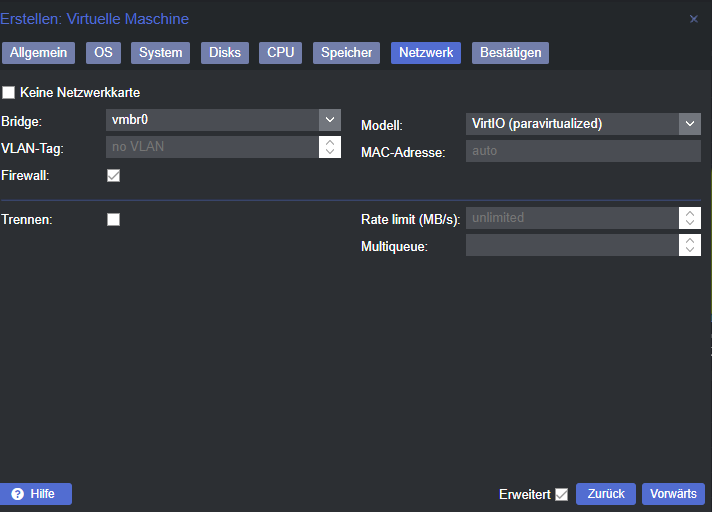Select the Netzwerk tab
The image size is (712, 512).
pos(426,53)
